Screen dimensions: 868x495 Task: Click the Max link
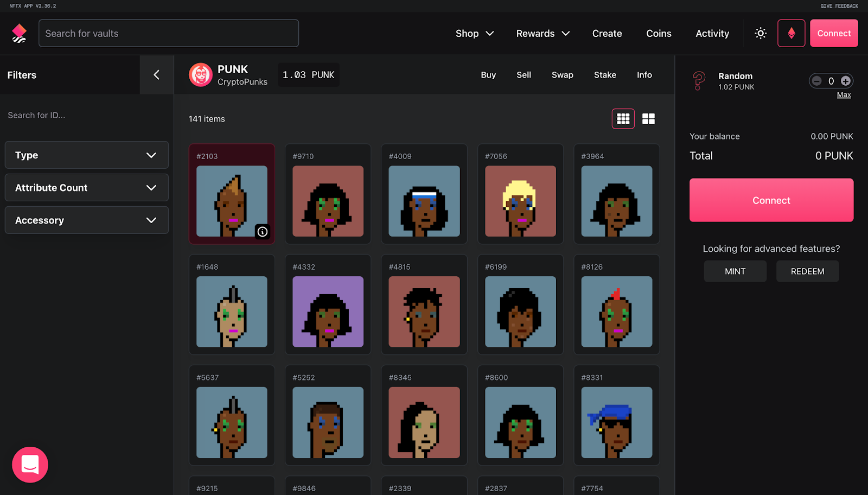click(844, 95)
